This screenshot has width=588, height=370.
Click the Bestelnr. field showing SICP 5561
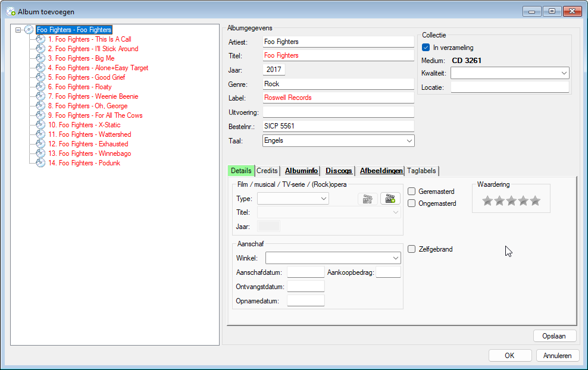point(338,126)
